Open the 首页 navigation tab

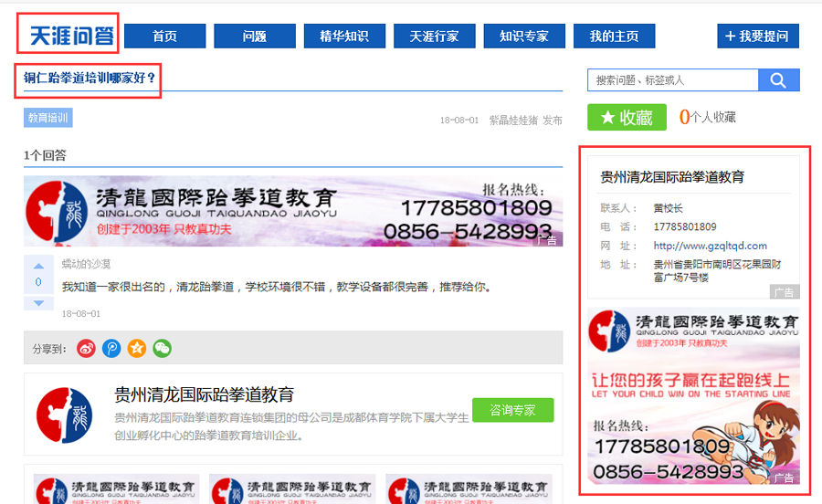[x=164, y=37]
